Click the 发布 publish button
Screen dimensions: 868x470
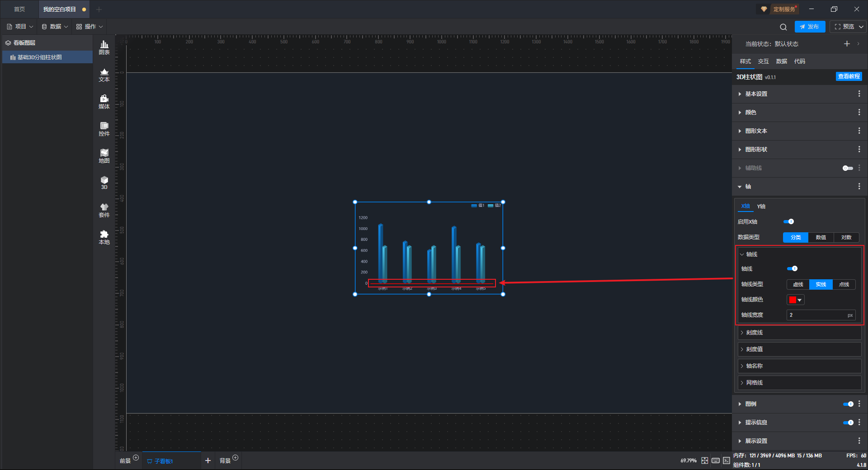point(810,27)
